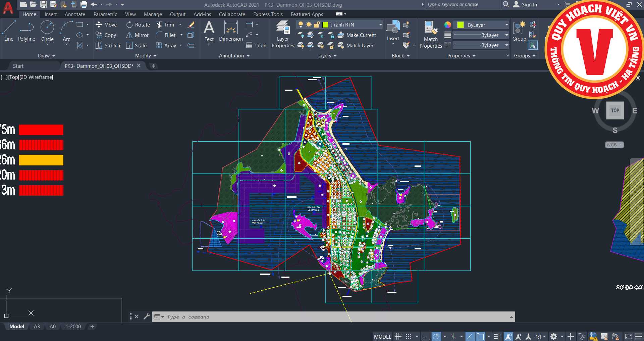Viewport: 644px width, 341px height.
Task: Toggle grid display in status bar
Action: (398, 337)
